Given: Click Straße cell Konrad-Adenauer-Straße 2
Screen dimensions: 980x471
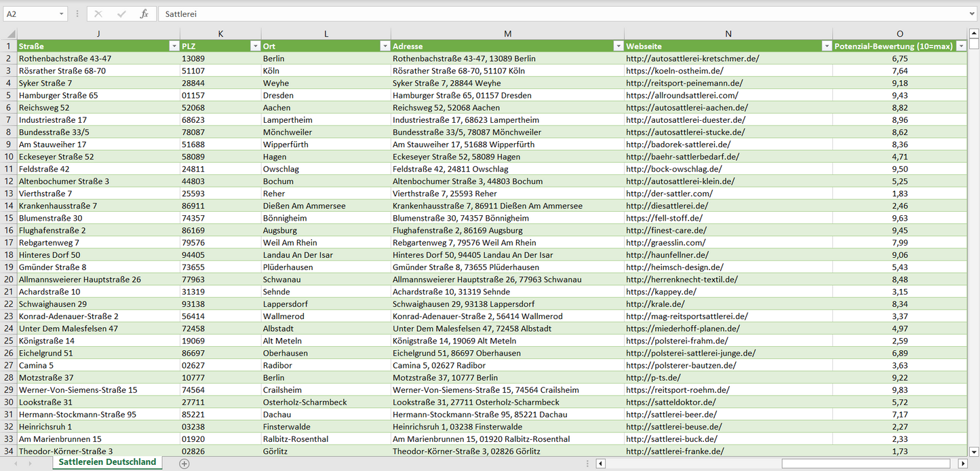Looking at the screenshot, I should (x=98, y=316).
